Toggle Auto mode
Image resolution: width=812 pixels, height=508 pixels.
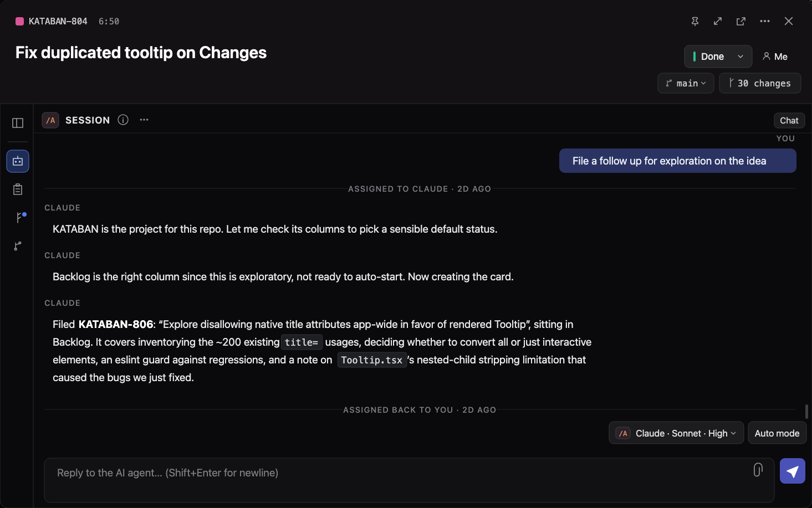tap(777, 433)
